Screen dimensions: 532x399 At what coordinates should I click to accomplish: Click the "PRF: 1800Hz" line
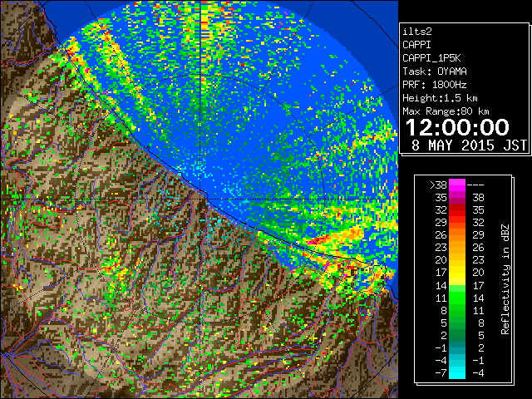click(x=434, y=85)
